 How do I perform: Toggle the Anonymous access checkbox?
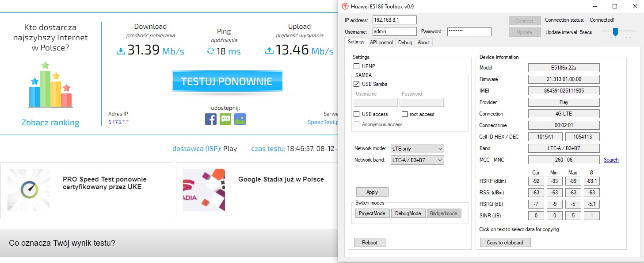coord(357,124)
